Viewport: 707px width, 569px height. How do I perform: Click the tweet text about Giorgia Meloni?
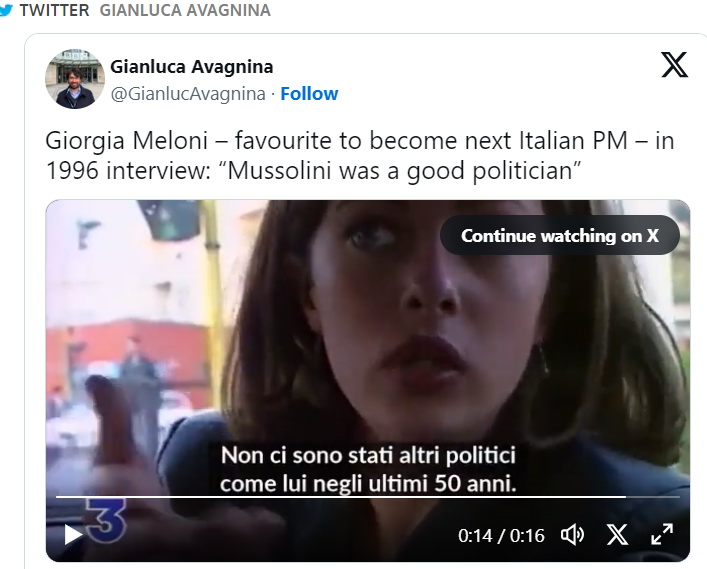[360, 155]
